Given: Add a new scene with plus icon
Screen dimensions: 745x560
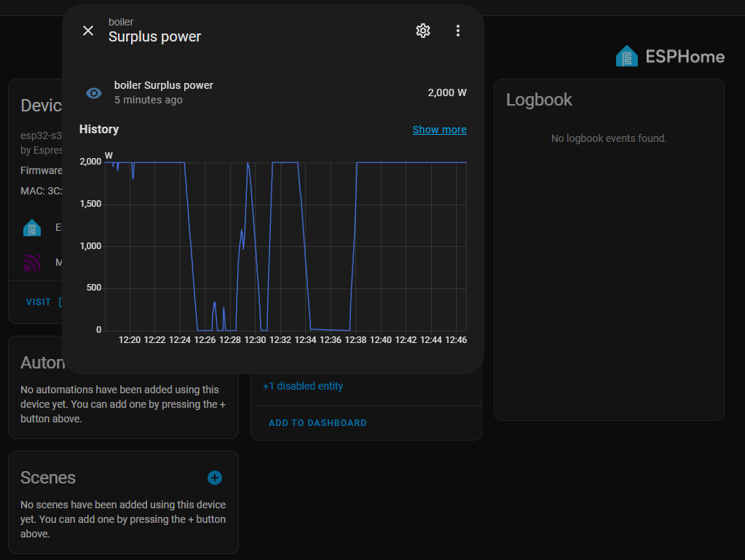Looking at the screenshot, I should pyautogui.click(x=215, y=478).
